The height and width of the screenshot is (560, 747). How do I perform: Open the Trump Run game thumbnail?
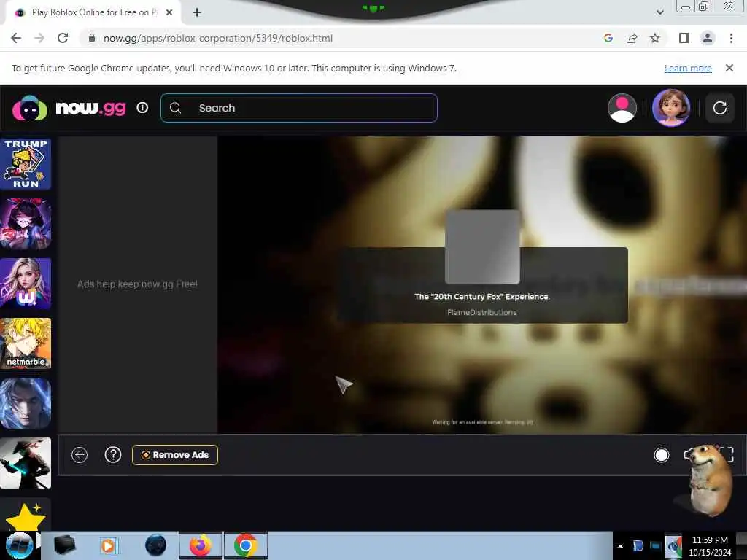(26, 164)
